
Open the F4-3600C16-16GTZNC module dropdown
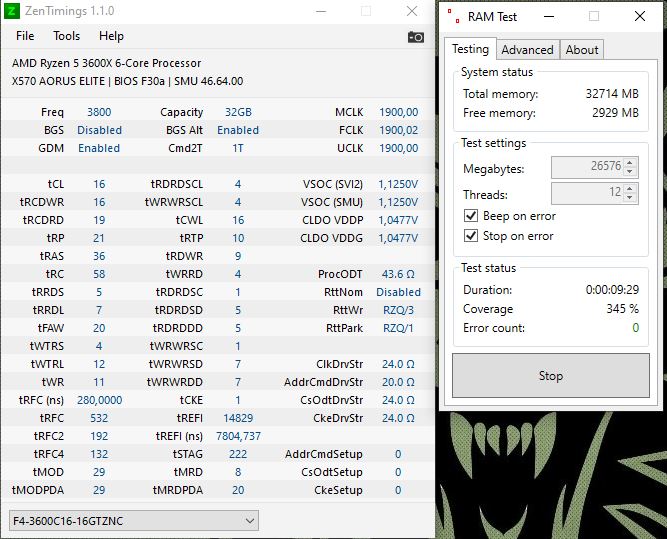(x=134, y=521)
